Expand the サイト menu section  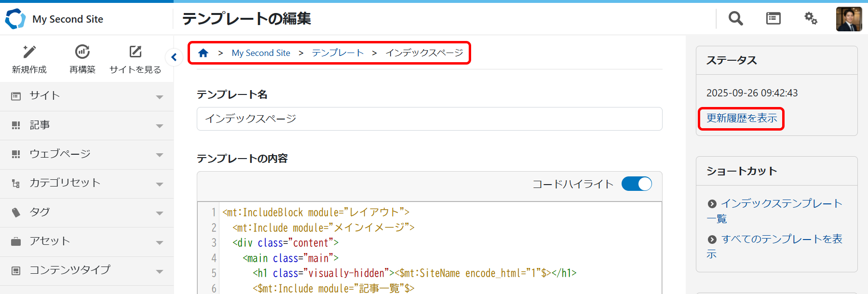click(87, 96)
